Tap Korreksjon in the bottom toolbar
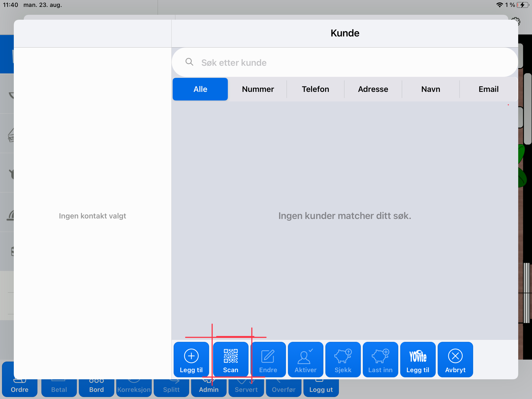The height and width of the screenshot is (399, 532). (134, 388)
